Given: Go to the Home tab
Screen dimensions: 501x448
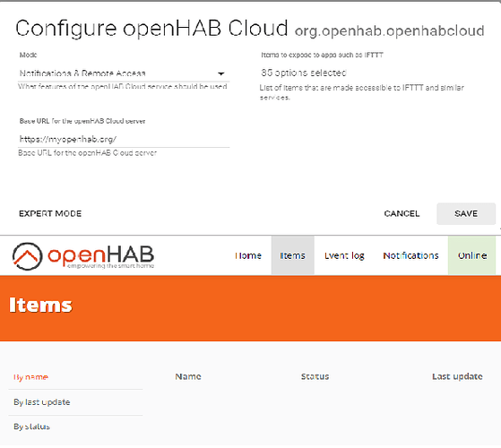Looking at the screenshot, I should tap(248, 255).
